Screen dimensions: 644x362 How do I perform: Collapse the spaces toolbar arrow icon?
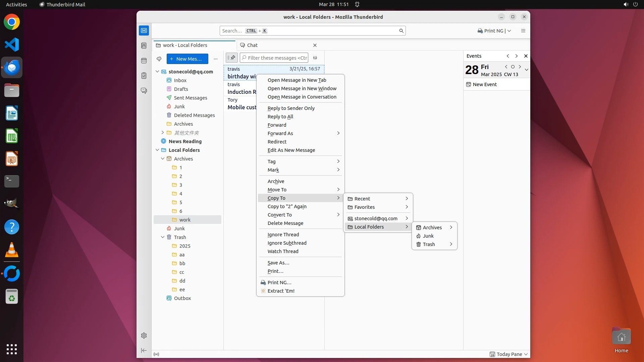pos(144,350)
